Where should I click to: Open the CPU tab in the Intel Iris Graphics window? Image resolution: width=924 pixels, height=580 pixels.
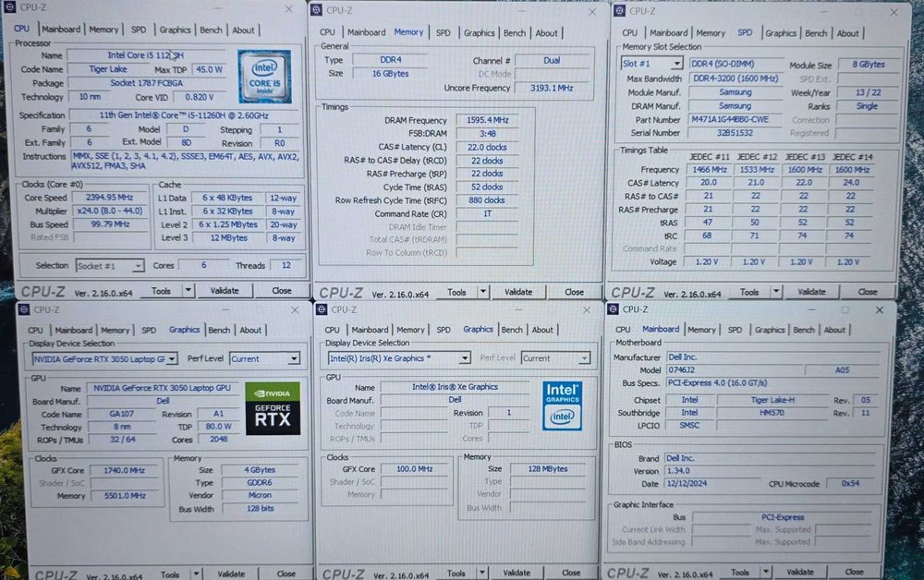click(333, 330)
